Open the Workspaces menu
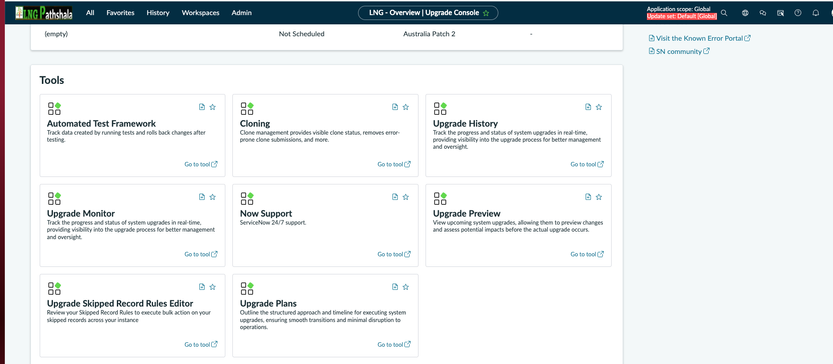 pos(200,13)
